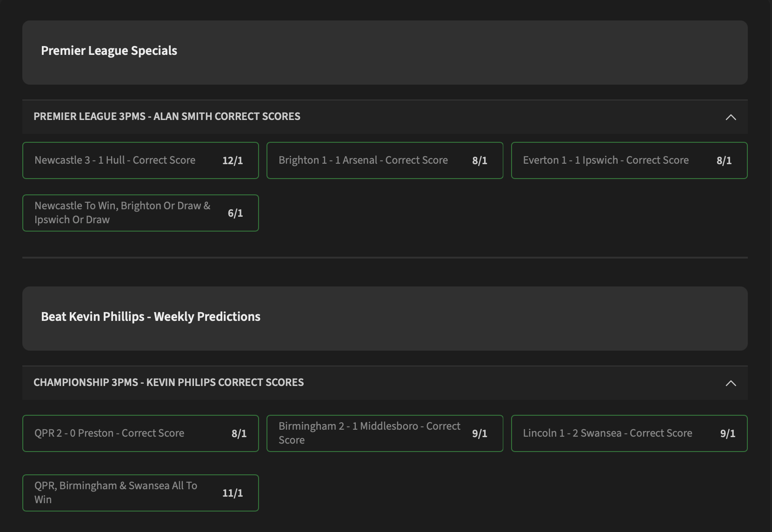
Task: Pick Birmingham 2 - 1 Middlesboro correct score
Action: pyautogui.click(x=385, y=433)
